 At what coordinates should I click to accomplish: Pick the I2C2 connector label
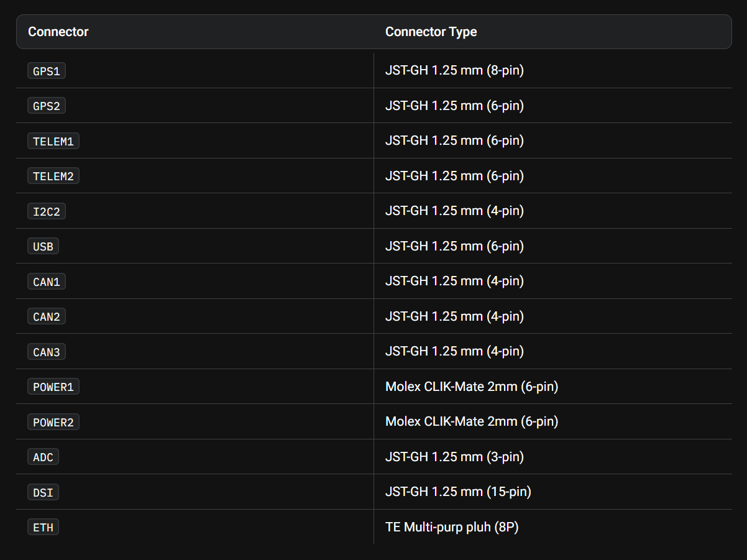[x=47, y=211]
